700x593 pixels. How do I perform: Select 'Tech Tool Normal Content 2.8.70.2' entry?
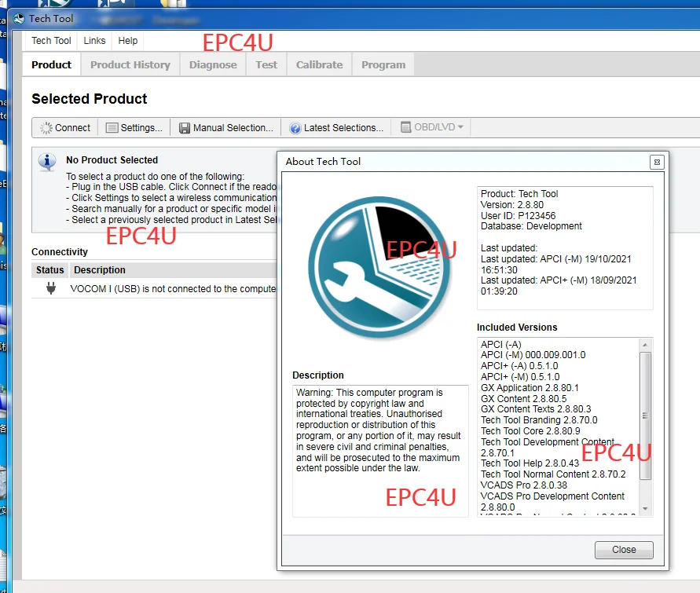click(x=553, y=474)
